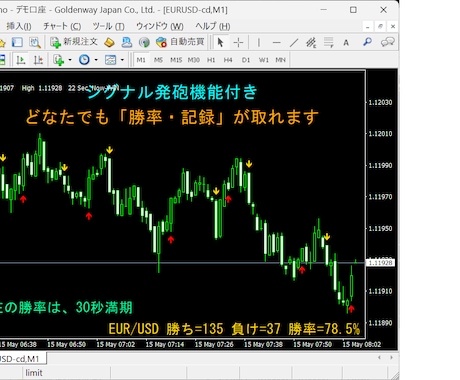Click the 'EUR/USD 勝ち=135' win rate text

click(x=166, y=329)
